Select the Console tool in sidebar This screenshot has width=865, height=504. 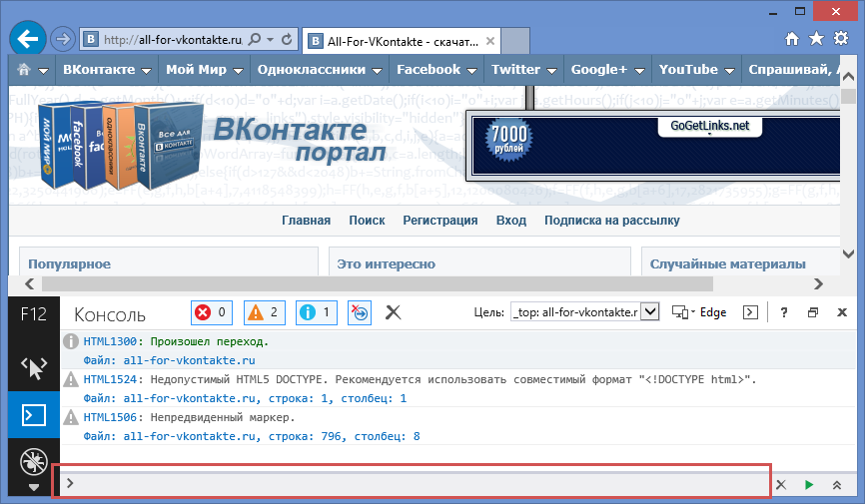pyautogui.click(x=34, y=414)
